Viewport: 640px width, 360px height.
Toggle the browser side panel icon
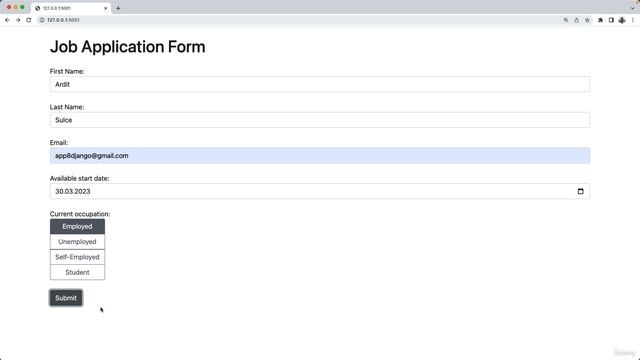611,20
